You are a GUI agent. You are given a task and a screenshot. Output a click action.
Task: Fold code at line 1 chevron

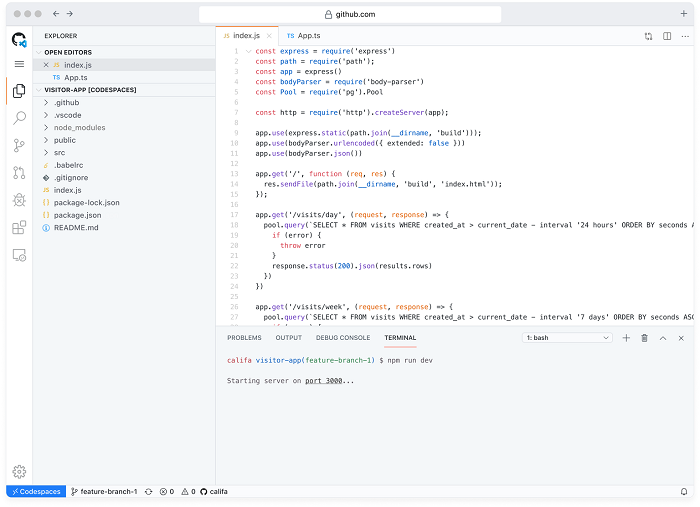tap(249, 51)
